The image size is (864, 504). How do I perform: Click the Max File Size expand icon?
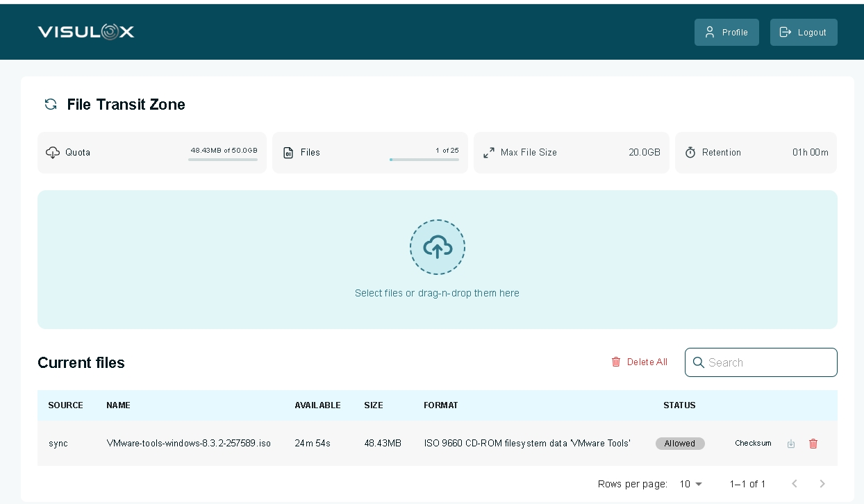(489, 153)
